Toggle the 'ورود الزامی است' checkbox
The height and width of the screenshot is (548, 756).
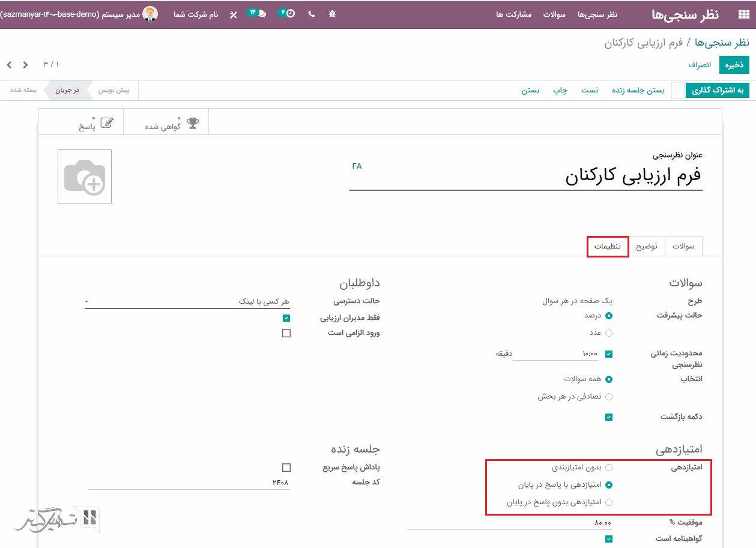tap(286, 333)
